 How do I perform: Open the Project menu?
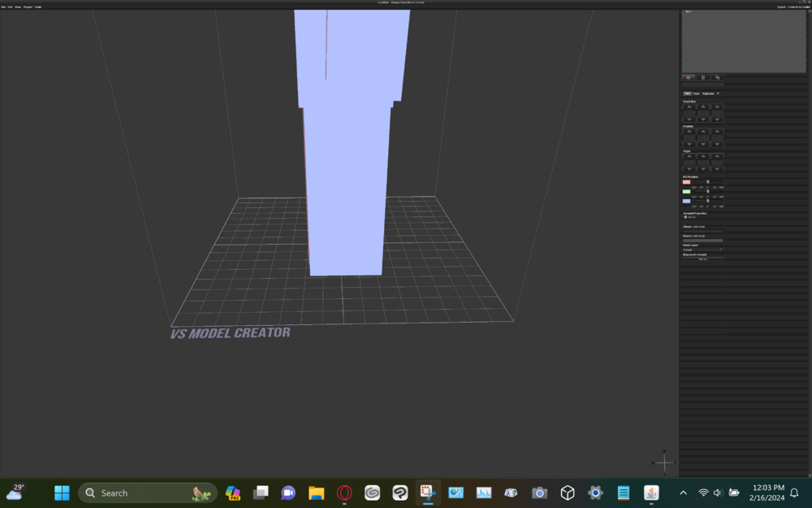pos(28,6)
